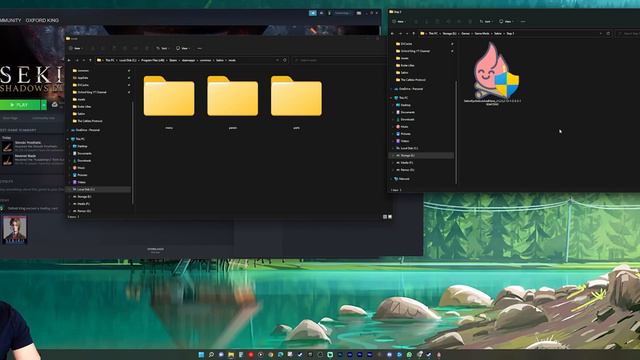Open Sort menu in the Step 1 window
The height and width of the screenshot is (360, 640).
pos(486,21)
